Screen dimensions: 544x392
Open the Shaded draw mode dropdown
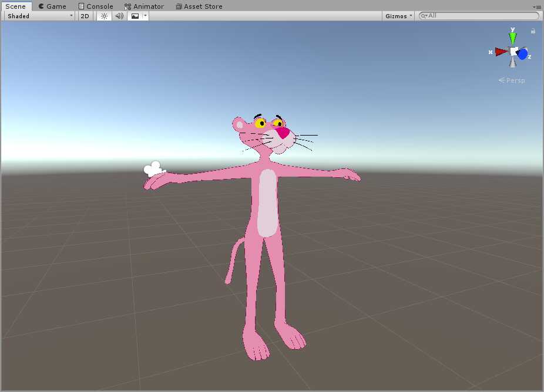tap(39, 16)
